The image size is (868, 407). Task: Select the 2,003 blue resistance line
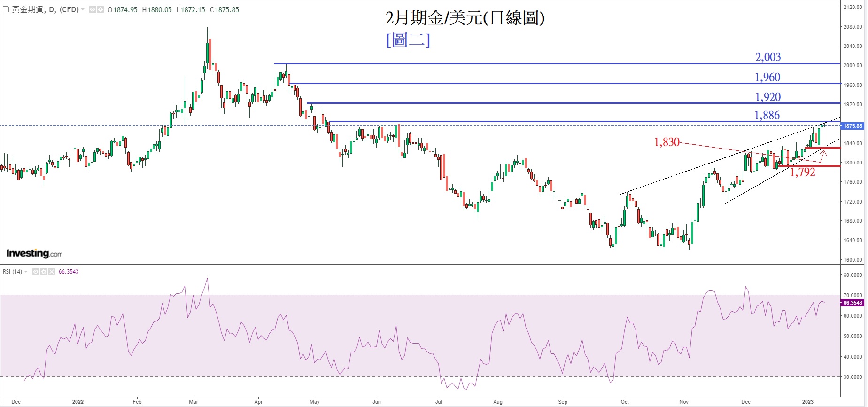click(517, 63)
